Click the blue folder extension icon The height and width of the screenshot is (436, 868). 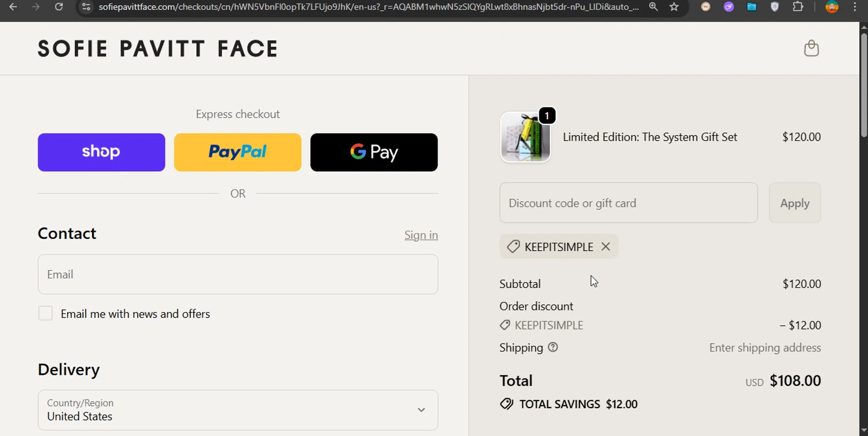752,7
